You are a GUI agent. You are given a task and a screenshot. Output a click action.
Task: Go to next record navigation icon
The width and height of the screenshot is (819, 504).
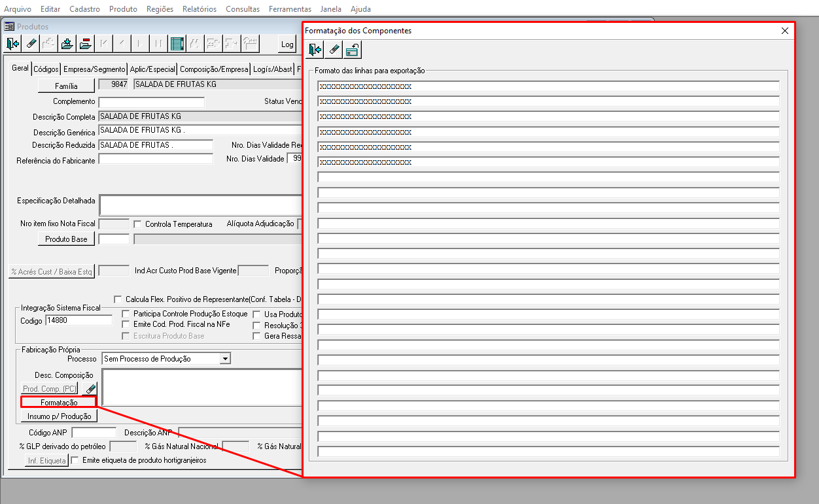click(140, 44)
